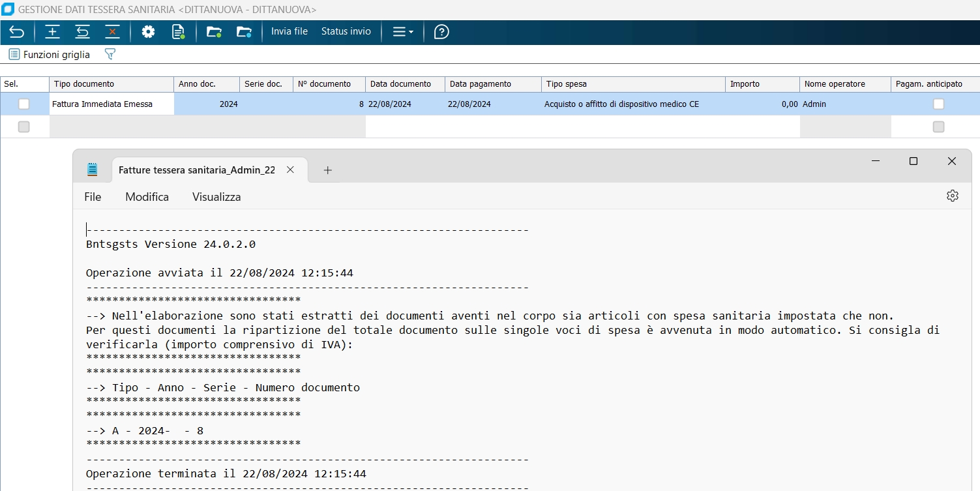Close the Fatture tessera sanitaria Notepad tab
This screenshot has width=980, height=491.
pos(291,170)
